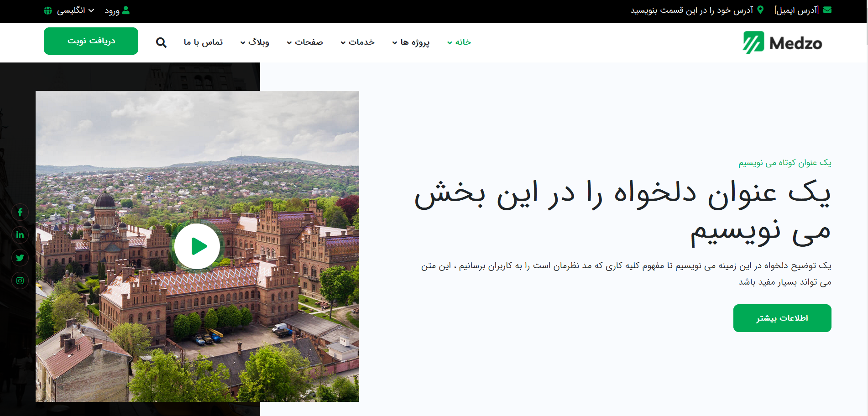Play the hero video

click(x=197, y=246)
